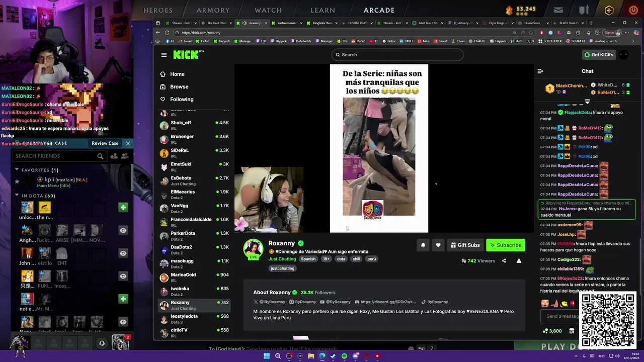The height and width of the screenshot is (362, 644).
Task: Click the Kick user profile avatar
Action: 623,55
